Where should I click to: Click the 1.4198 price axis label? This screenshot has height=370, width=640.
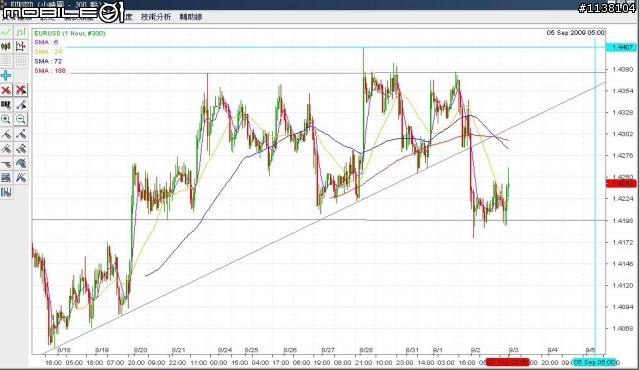622,221
